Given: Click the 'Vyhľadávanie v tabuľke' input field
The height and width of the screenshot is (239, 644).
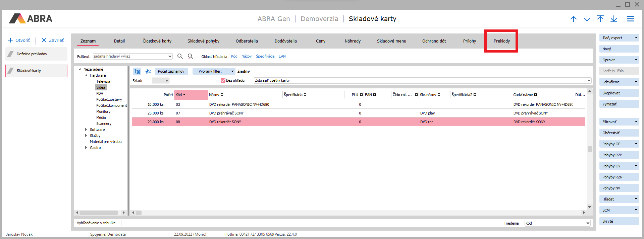Looking at the screenshot, I should 307,223.
